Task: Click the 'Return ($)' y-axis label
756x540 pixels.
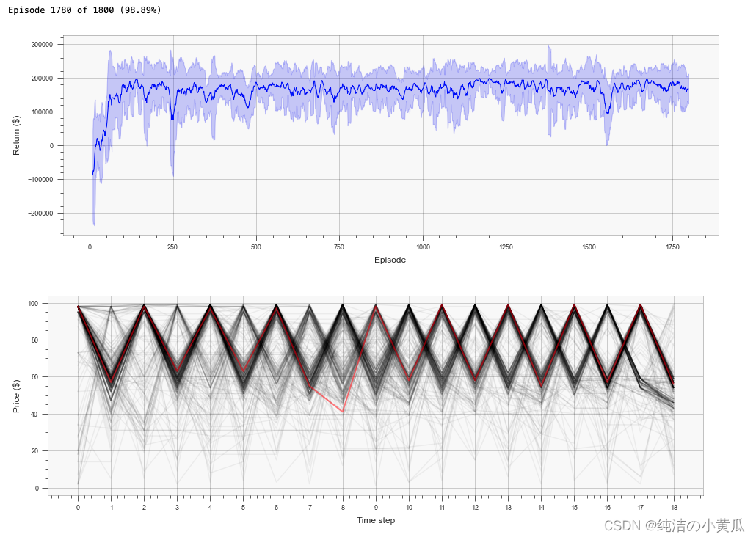Action: coord(16,136)
